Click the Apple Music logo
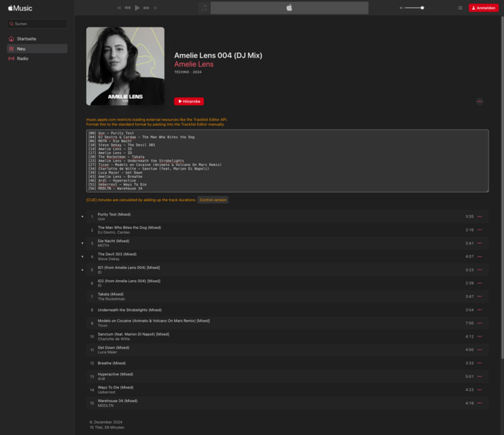 point(20,8)
